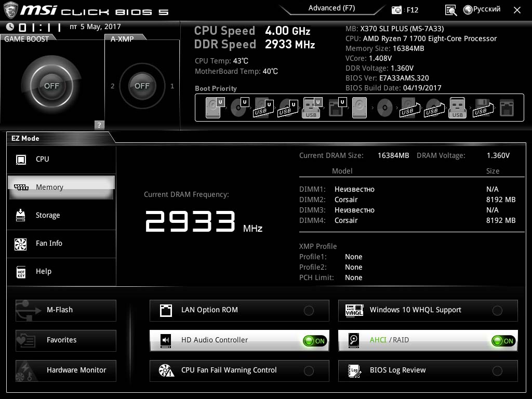Select the UEFI hard disk boot device icon
Viewport: 532px width, 399px height.
[215, 108]
